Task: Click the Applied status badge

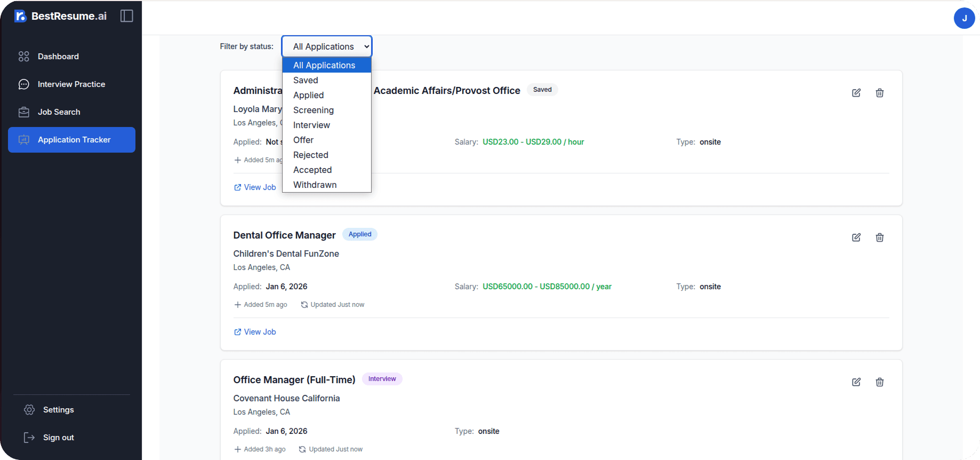Action: (360, 234)
